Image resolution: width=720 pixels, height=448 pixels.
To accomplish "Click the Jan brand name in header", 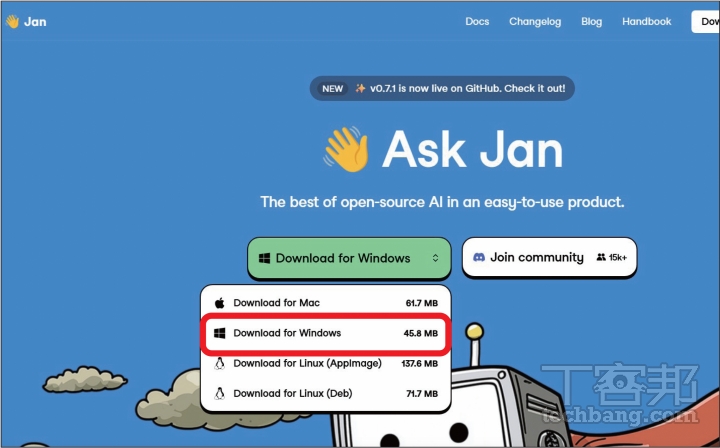I will pos(35,22).
